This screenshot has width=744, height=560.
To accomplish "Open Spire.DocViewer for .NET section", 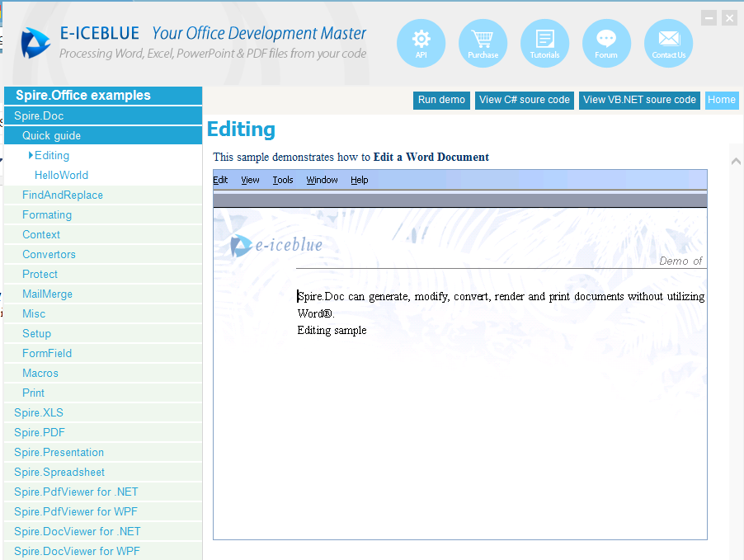I will coord(103,531).
